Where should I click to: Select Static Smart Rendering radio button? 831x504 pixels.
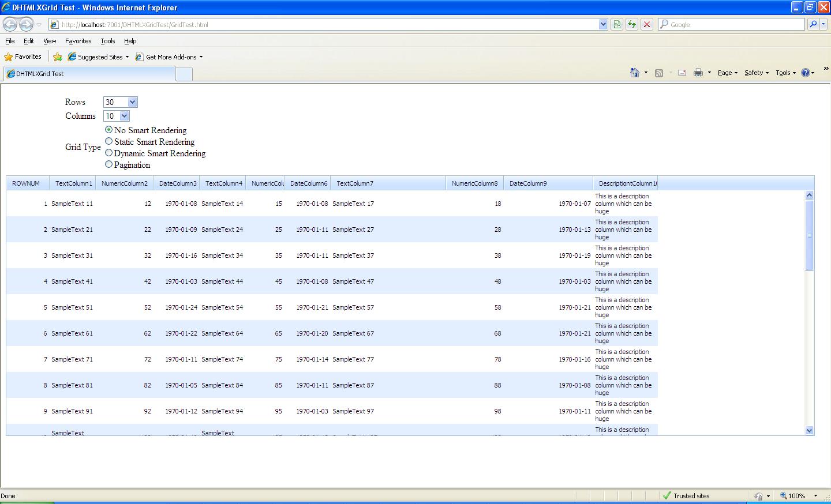[108, 141]
